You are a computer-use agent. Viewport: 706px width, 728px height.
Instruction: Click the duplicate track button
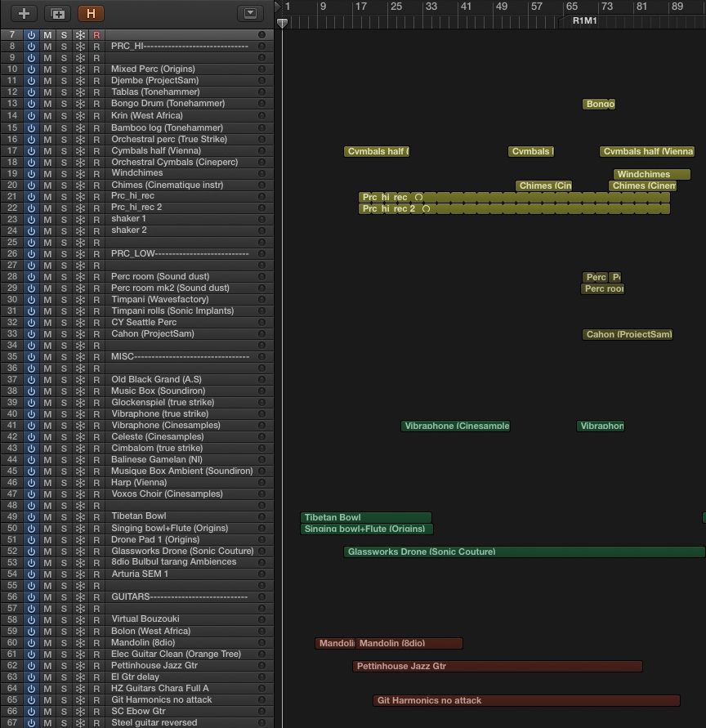(57, 13)
